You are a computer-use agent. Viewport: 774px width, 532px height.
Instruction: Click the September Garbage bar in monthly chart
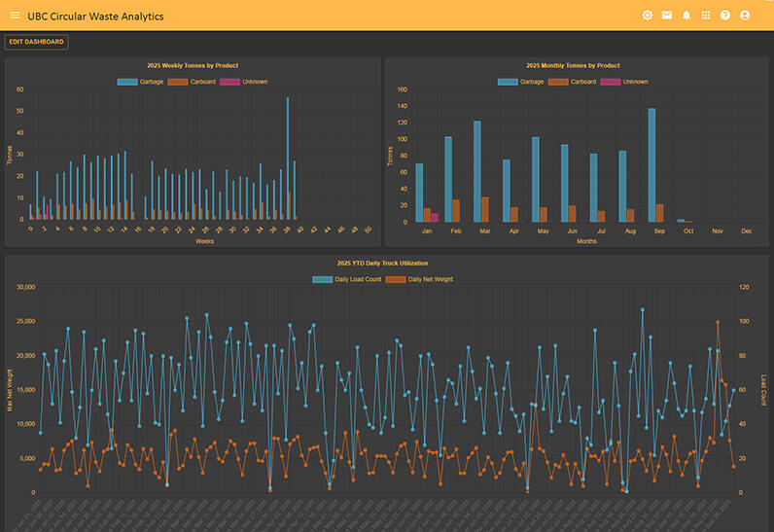coord(651,165)
